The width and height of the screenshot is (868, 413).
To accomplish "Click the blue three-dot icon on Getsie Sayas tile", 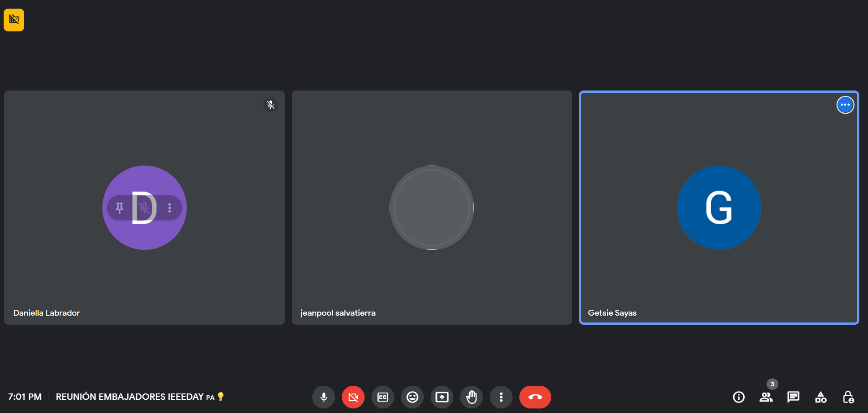I will click(845, 105).
